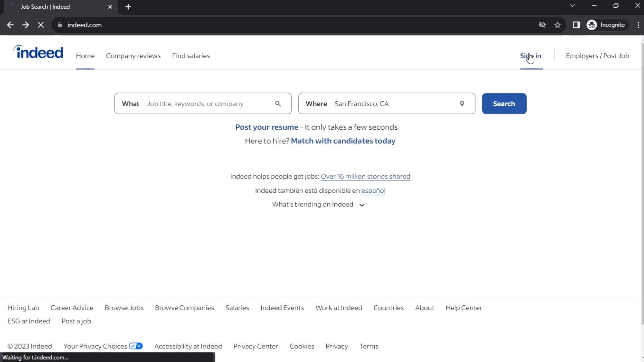Click the third-party cookies blocked eye icon

(x=542, y=25)
